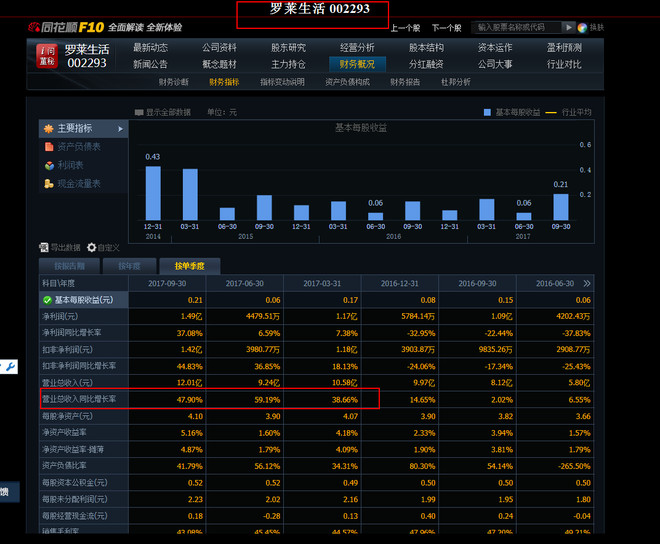The image size is (660, 544).
Task: Click the 47.90% revenue growth cell
Action: [189, 400]
